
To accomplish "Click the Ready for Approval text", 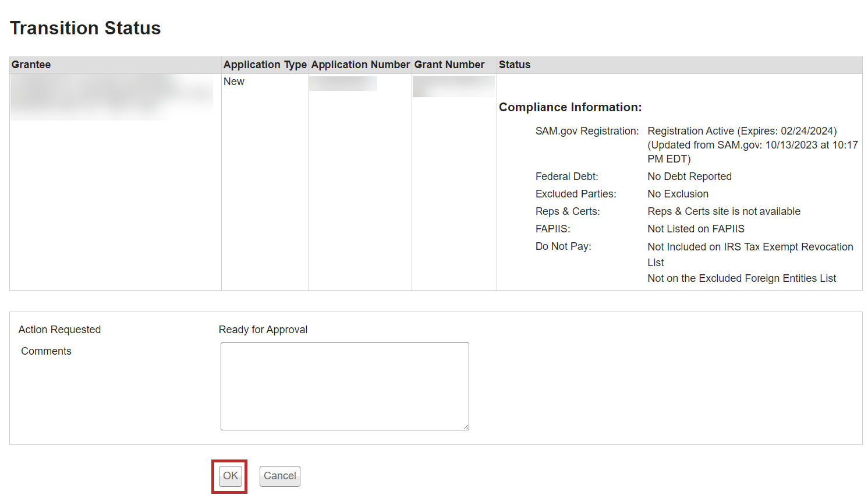I will [x=263, y=330].
